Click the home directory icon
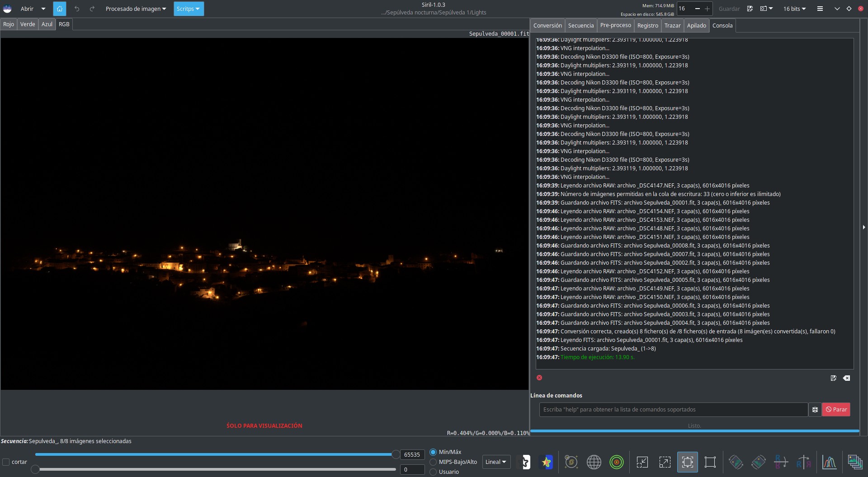 [59, 9]
